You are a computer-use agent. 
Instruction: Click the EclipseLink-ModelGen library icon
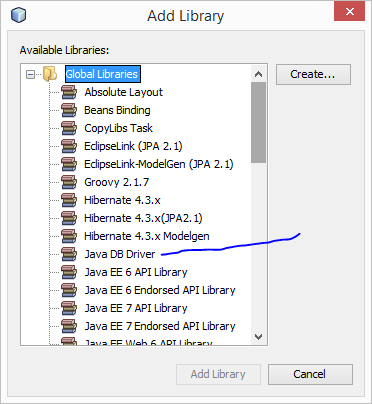pos(69,164)
